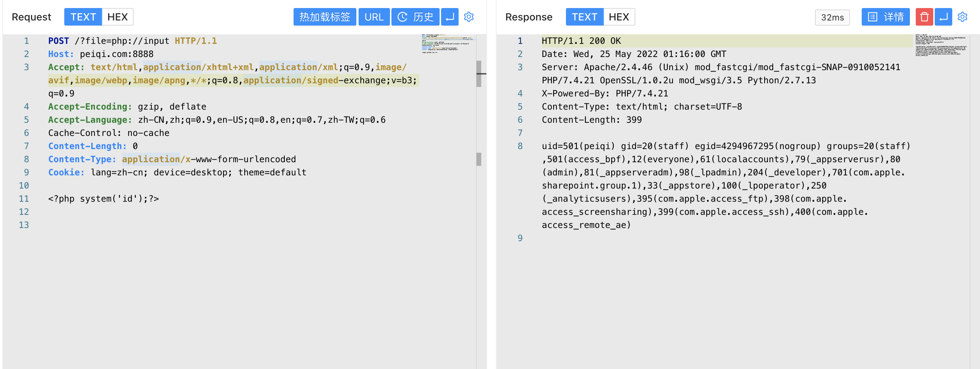Click the 32ms response time badge
This screenshot has height=369, width=980.
832,17
